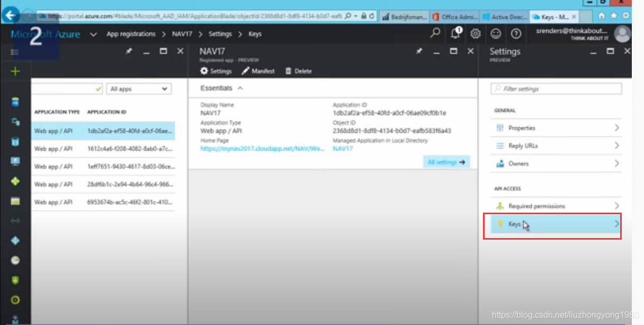Open the All apps dropdown
The image size is (644, 325).
[x=139, y=89]
